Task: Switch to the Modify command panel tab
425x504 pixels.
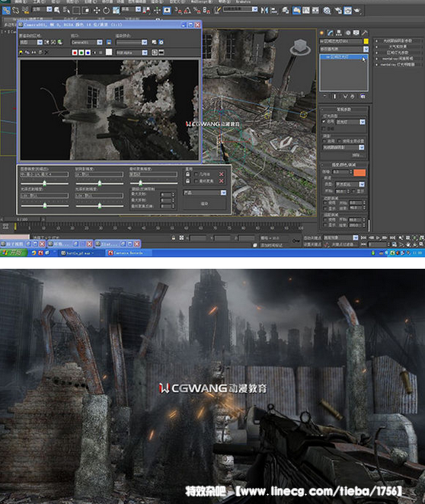Action: tap(331, 33)
